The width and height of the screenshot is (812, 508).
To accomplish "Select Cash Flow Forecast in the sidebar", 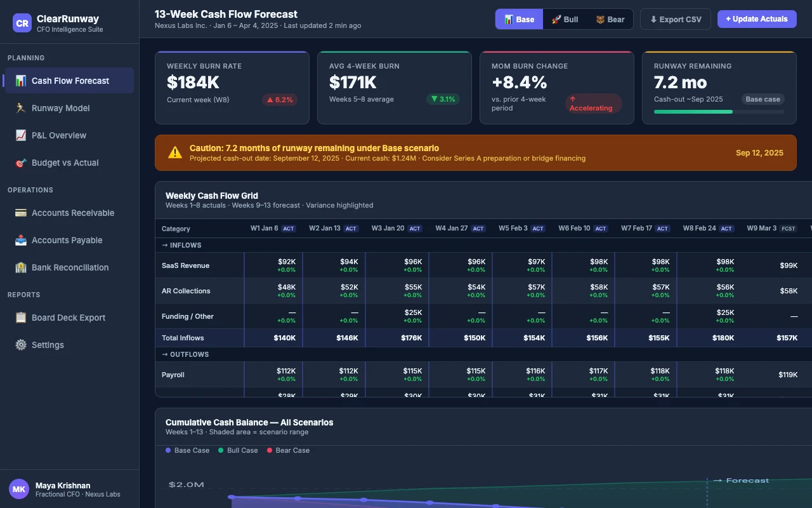I will [x=69, y=81].
